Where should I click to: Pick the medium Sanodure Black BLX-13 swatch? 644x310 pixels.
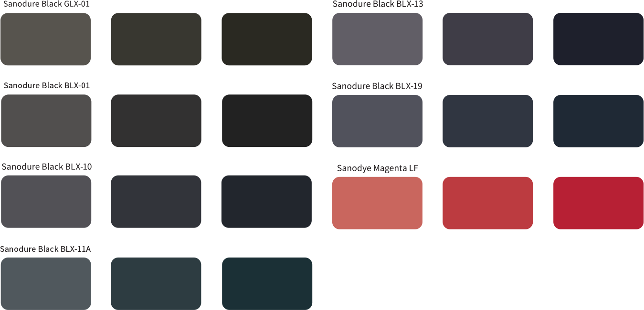click(x=487, y=39)
